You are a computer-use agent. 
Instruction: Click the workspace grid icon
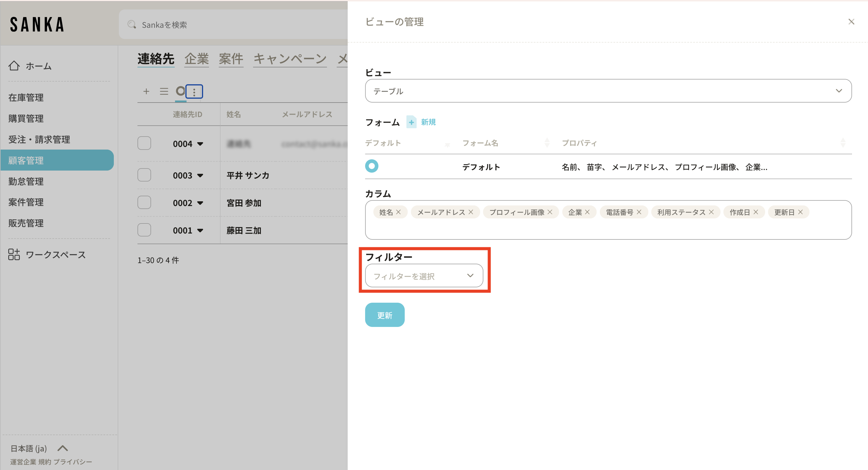(x=14, y=255)
